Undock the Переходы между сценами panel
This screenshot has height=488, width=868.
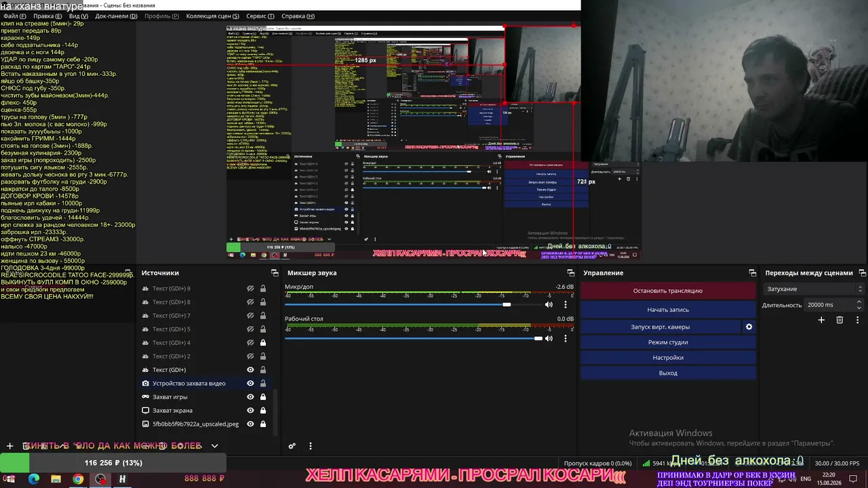click(862, 273)
